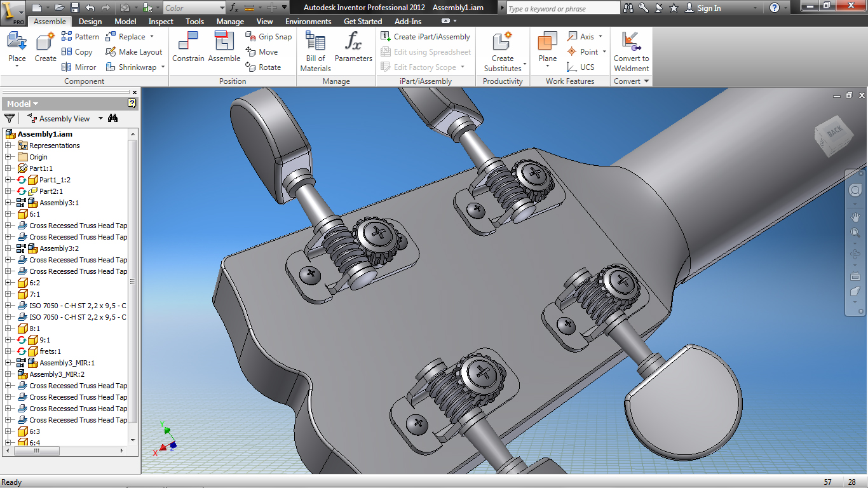Viewport: 868px width, 488px height.
Task: Select the Copy component tool
Action: point(77,52)
